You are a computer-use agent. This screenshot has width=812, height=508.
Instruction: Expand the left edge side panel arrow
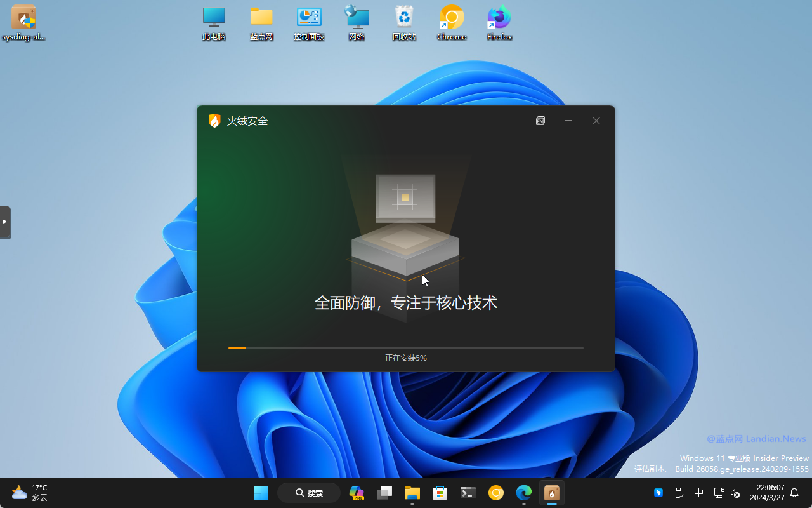[5, 222]
